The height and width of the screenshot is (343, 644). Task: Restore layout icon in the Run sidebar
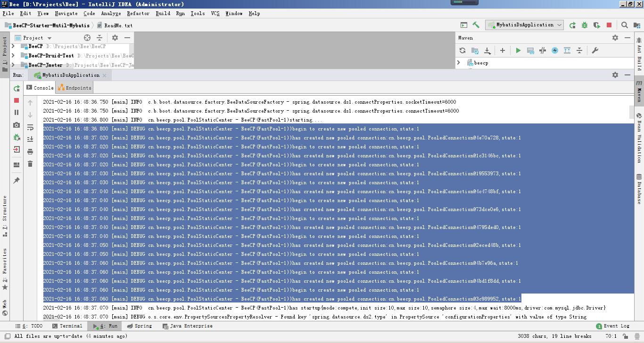pos(17,165)
